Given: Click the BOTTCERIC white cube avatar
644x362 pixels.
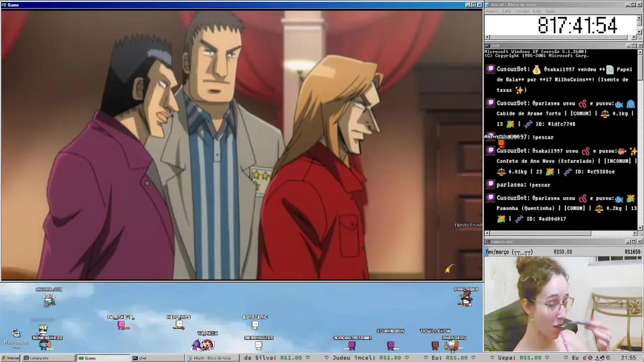Looking at the screenshot, I should (255, 325).
